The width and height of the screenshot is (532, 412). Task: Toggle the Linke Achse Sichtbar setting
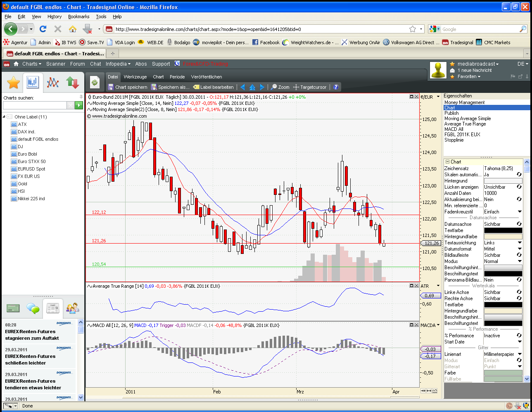pos(519,292)
